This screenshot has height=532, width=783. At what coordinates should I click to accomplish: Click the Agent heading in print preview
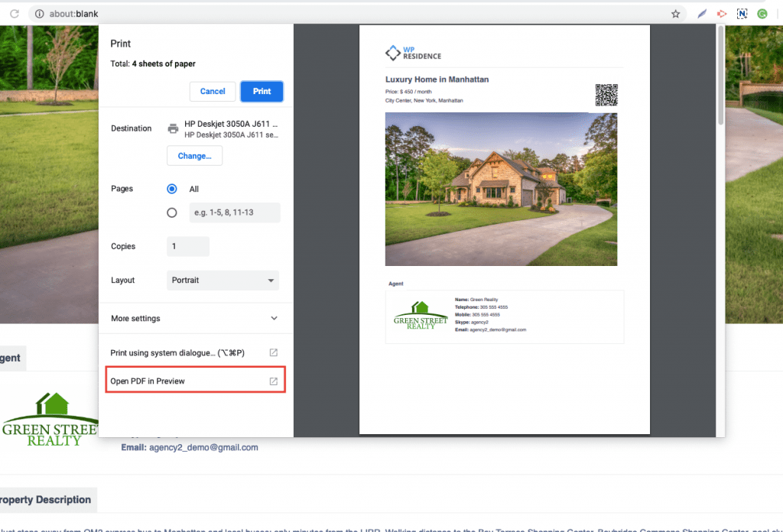click(396, 284)
